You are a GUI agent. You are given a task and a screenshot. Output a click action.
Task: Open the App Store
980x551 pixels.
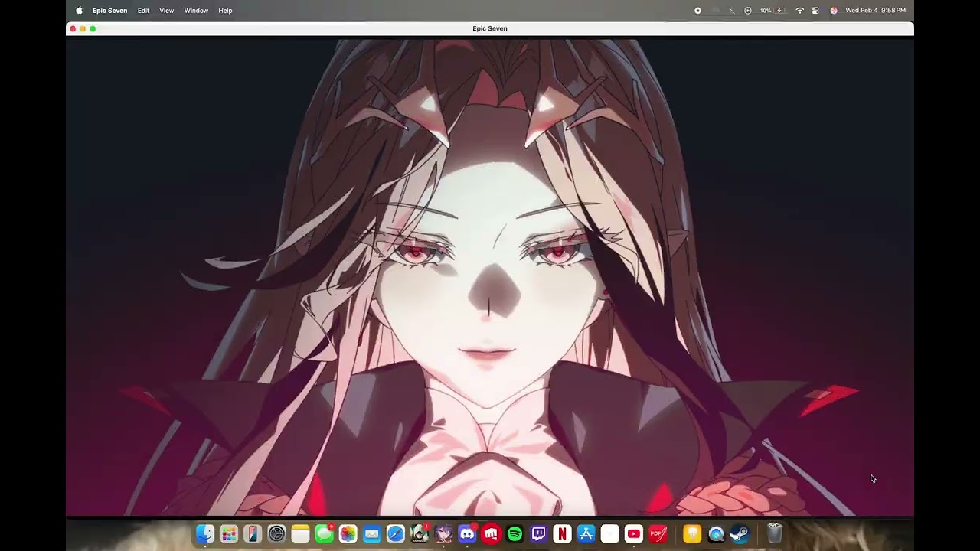[x=586, y=533]
